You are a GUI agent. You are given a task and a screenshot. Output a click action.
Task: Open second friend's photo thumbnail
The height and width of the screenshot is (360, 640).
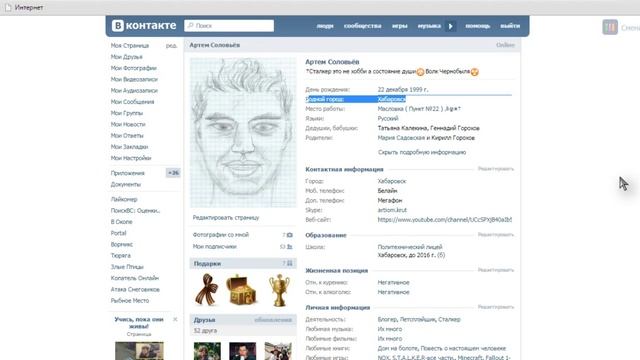pyautogui.click(x=242, y=351)
